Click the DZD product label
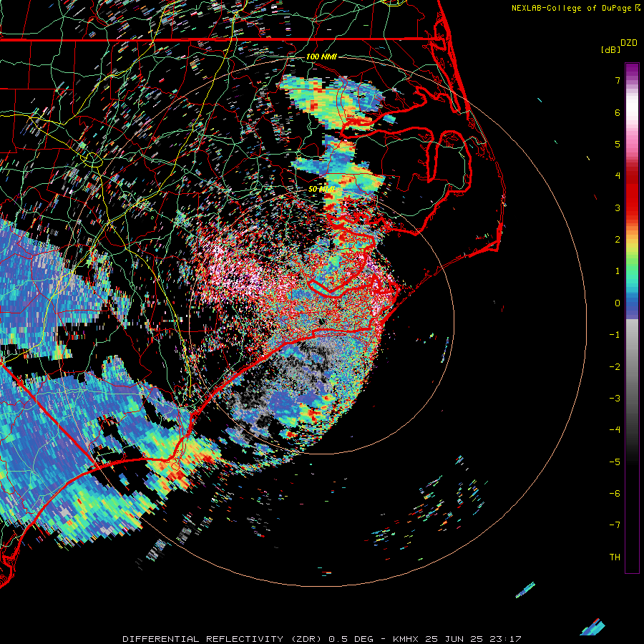This screenshot has height=644, width=644. coord(629,43)
